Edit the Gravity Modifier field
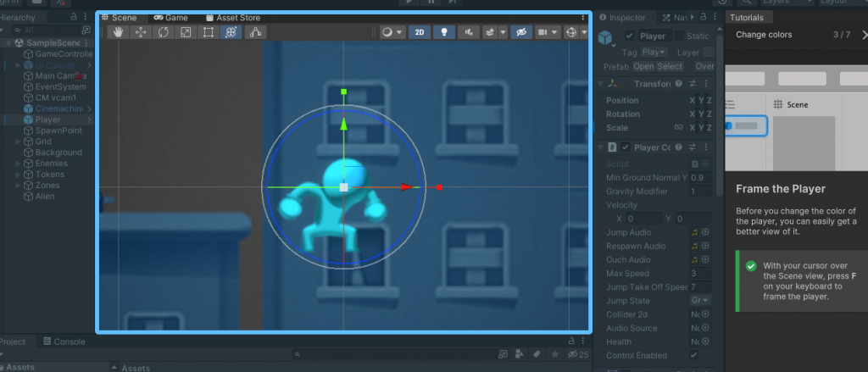 tap(700, 192)
